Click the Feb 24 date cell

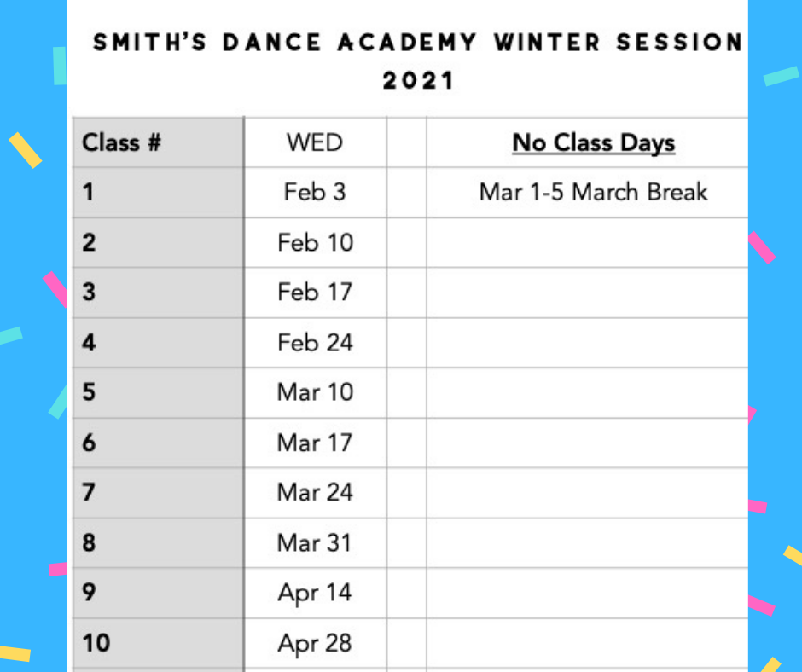315,343
